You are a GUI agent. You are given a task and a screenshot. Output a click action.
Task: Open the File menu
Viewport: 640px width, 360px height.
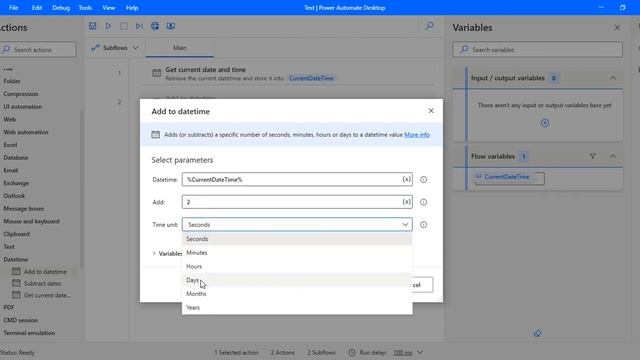(x=13, y=8)
